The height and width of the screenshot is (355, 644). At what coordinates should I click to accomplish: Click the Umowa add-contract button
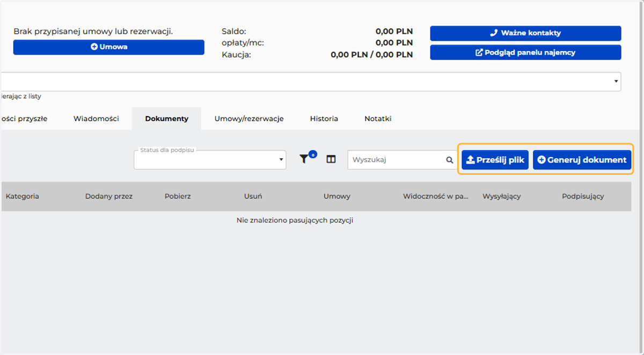109,47
